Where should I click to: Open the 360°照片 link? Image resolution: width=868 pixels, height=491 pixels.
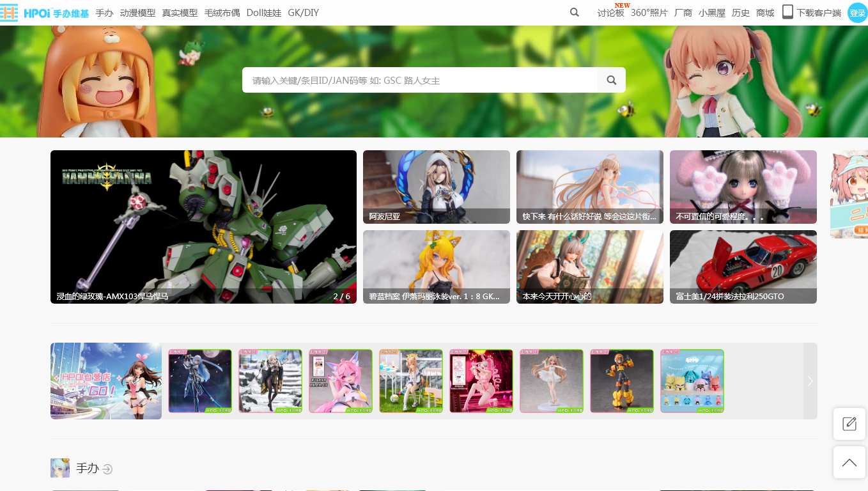pyautogui.click(x=649, y=13)
